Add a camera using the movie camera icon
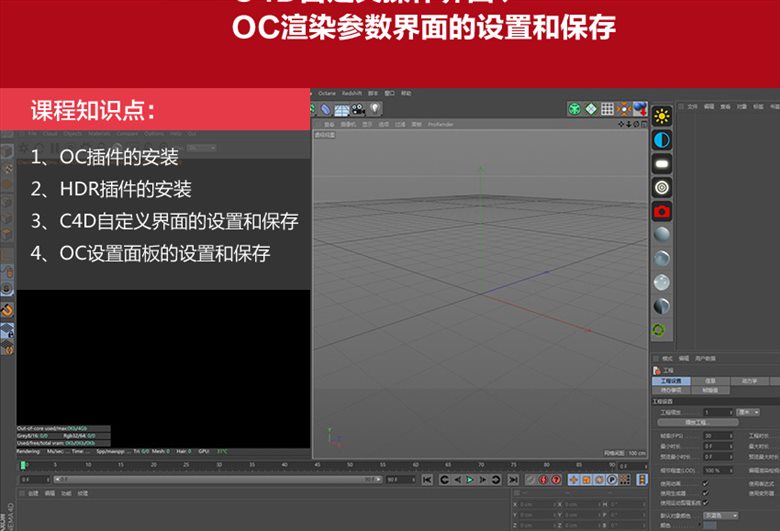Viewport: 780px width, 531px height. point(358,109)
